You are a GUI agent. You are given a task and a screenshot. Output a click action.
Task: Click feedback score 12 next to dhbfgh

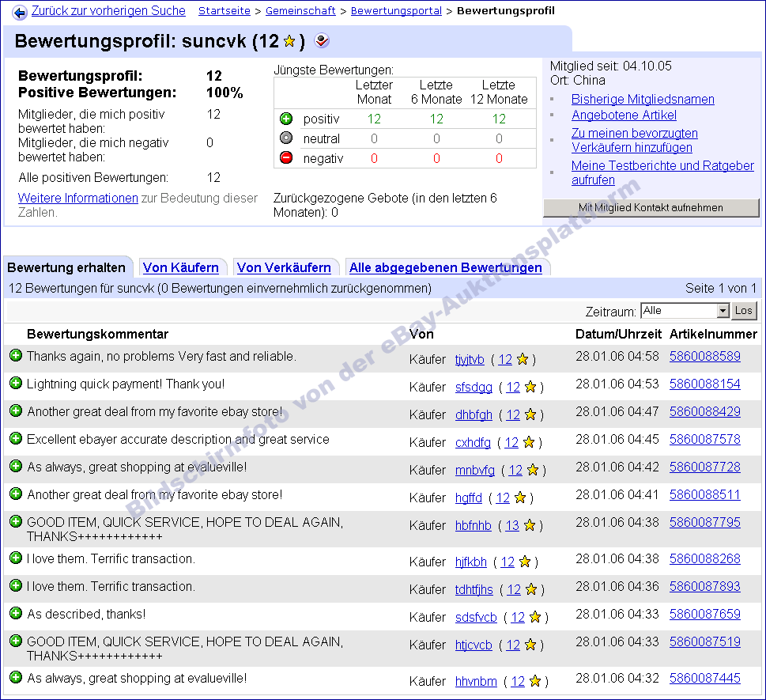coord(513,415)
